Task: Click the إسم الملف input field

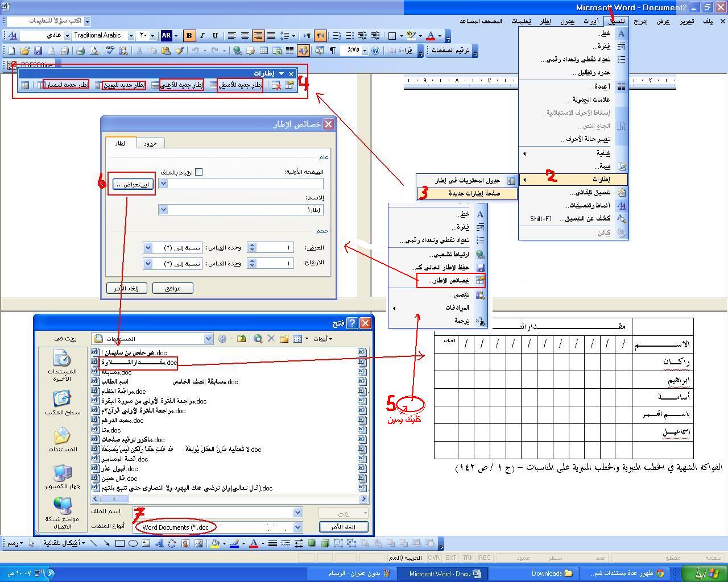Action: coord(217,512)
